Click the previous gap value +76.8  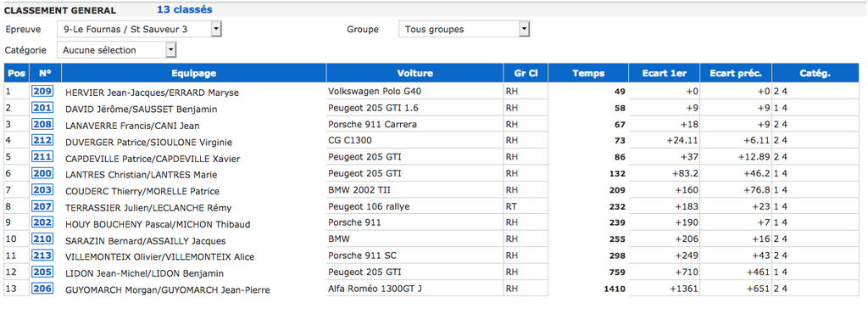[x=756, y=190]
